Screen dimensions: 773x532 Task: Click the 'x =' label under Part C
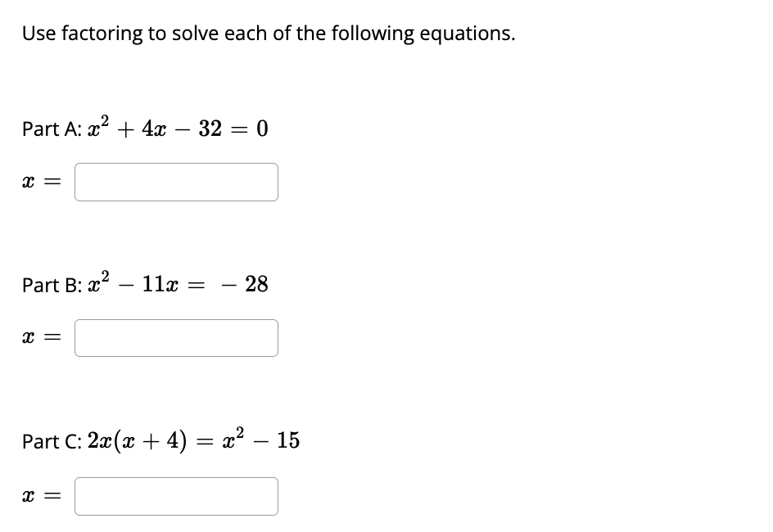pos(39,496)
